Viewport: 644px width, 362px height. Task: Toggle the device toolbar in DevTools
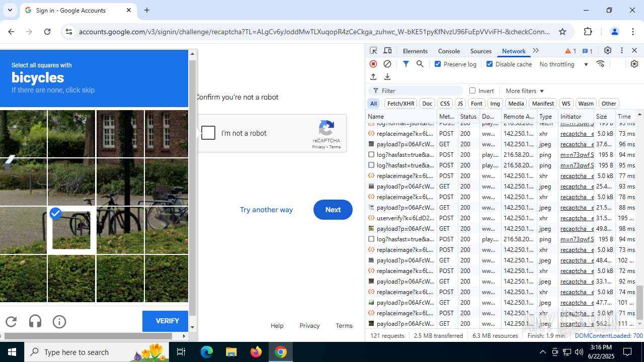point(387,51)
